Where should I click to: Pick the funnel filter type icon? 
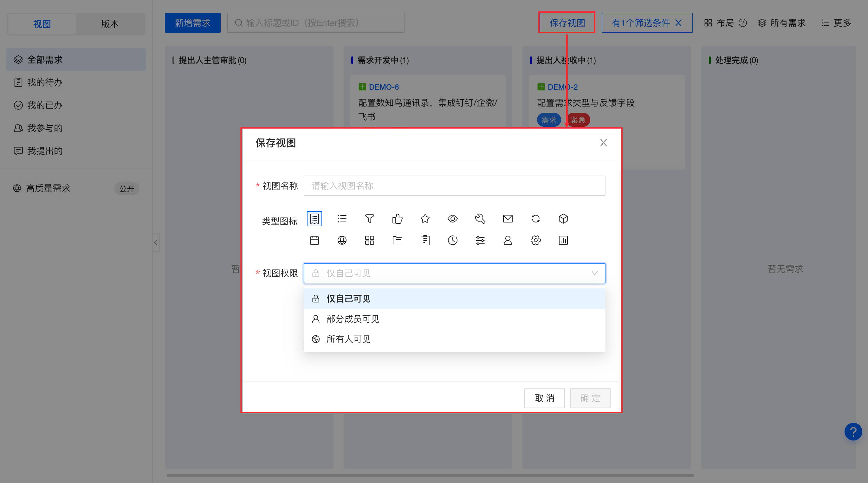370,219
